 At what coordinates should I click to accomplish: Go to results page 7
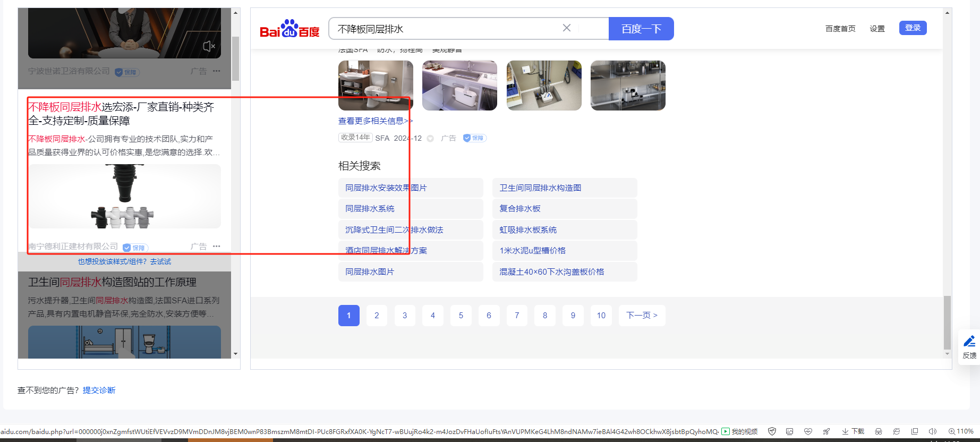point(517,316)
